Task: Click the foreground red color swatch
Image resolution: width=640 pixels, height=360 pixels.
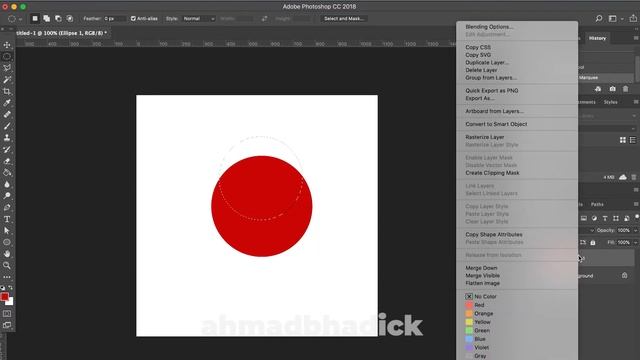Action: click(4, 297)
